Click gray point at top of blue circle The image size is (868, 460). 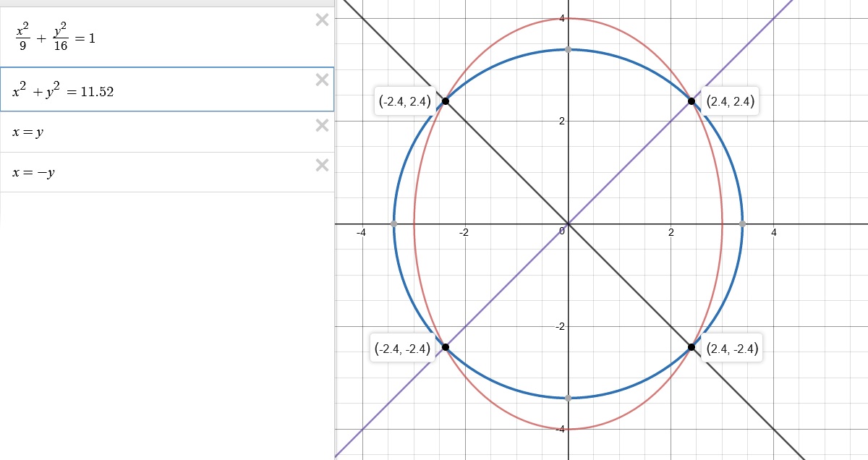568,49
